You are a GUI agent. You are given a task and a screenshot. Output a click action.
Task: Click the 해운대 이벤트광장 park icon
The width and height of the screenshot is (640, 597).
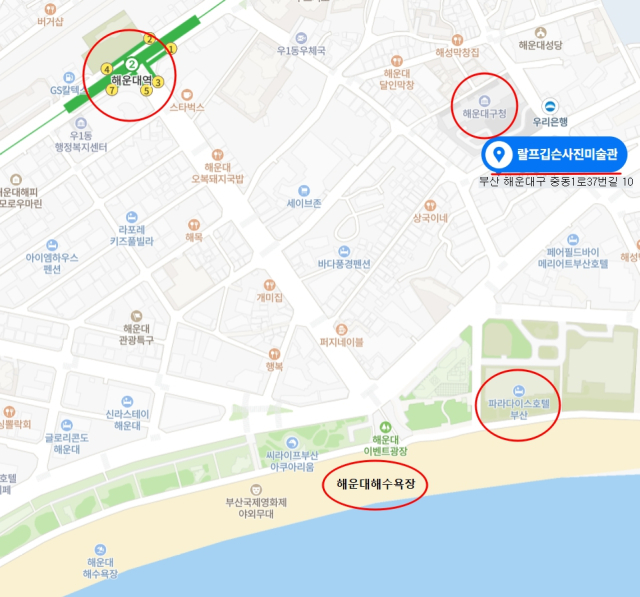point(385,427)
